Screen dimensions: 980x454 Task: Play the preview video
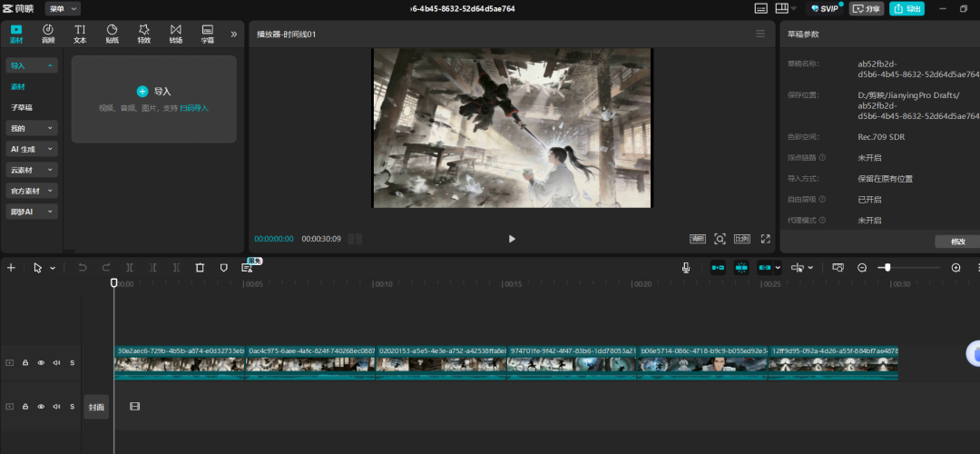[512, 239]
